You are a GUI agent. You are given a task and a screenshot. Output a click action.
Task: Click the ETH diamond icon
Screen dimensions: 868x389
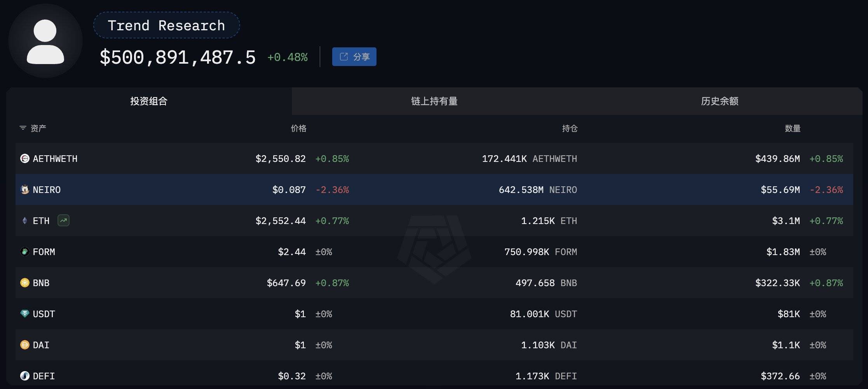[24, 221]
